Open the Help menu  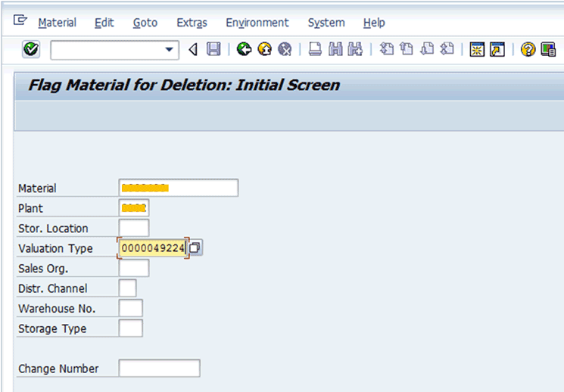tap(374, 23)
